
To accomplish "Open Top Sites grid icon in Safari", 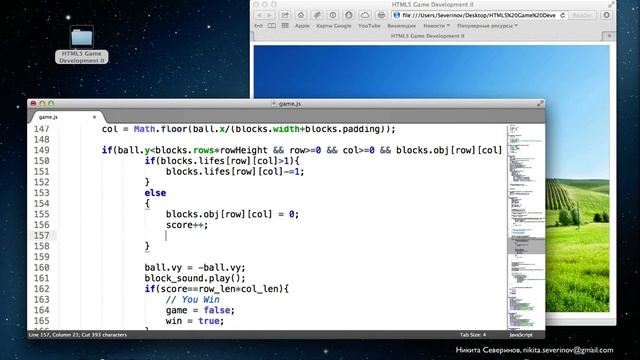I will 285,26.
